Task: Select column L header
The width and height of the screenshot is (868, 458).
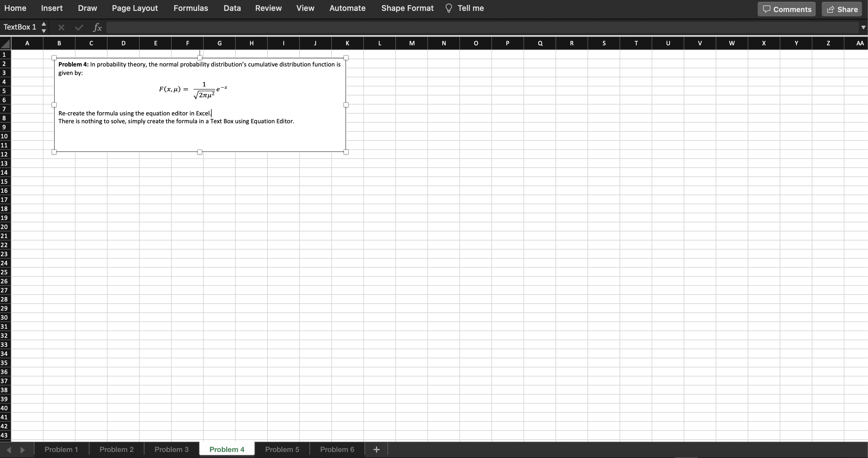Action: (380, 43)
